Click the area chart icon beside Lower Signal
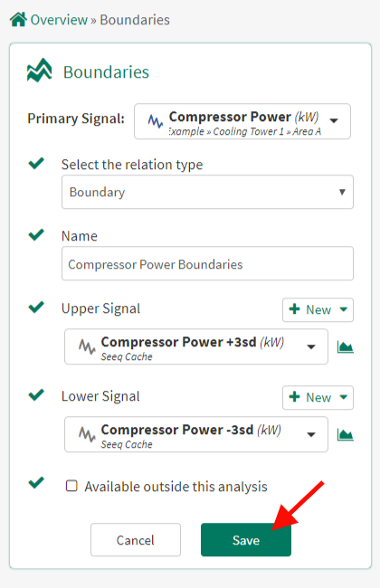380x588 pixels. [x=345, y=434]
